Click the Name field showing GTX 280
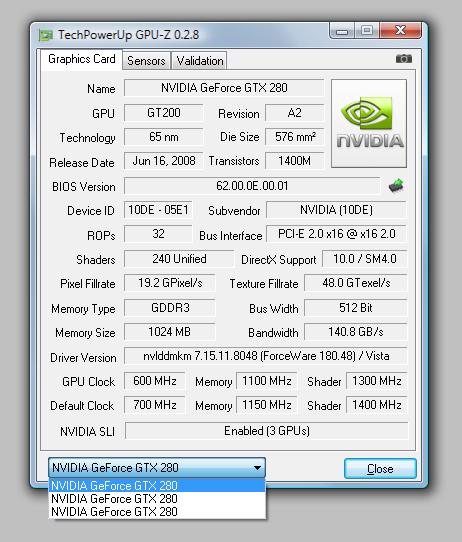 point(224,88)
